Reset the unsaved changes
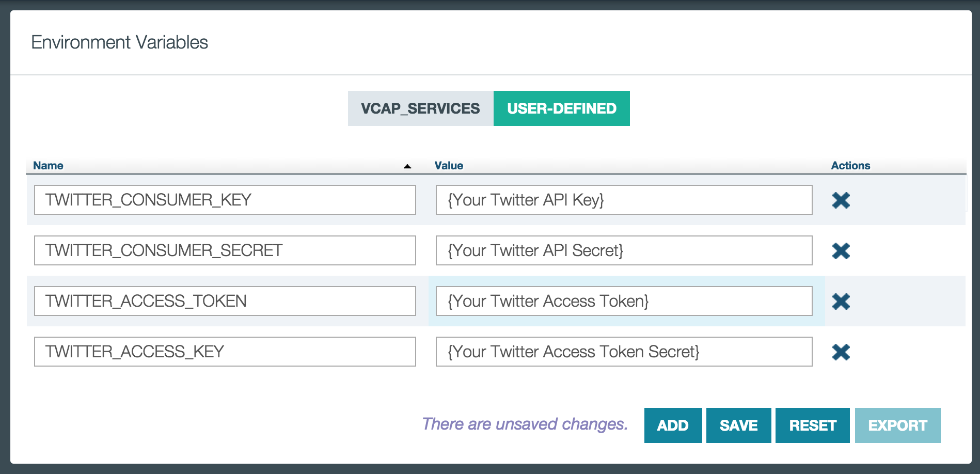 (x=813, y=425)
